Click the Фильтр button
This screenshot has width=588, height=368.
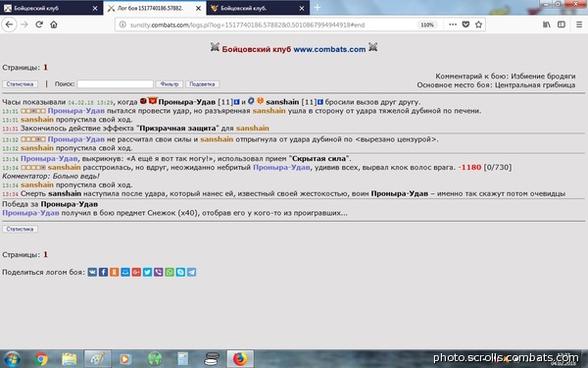pos(170,84)
